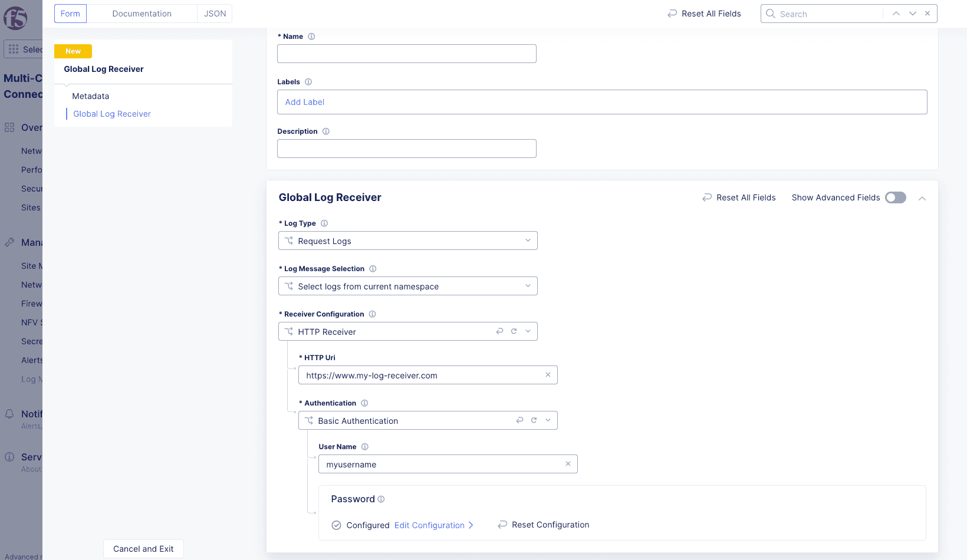Enable Show Advanced Fields
This screenshot has width=967, height=560.
pos(895,197)
